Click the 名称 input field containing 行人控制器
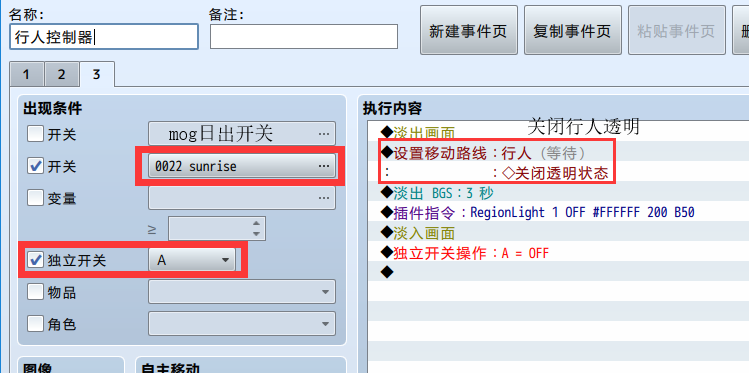The height and width of the screenshot is (373, 749). (x=104, y=37)
